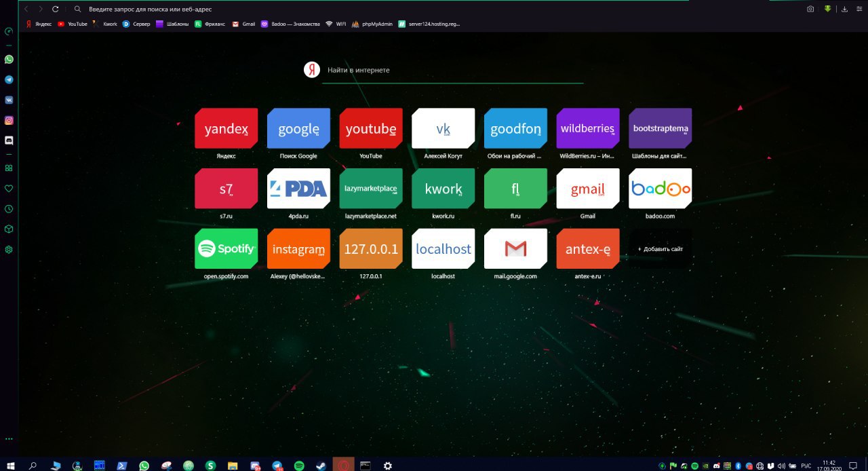Open the Badoo — Знакомства bookmark

tap(290, 24)
